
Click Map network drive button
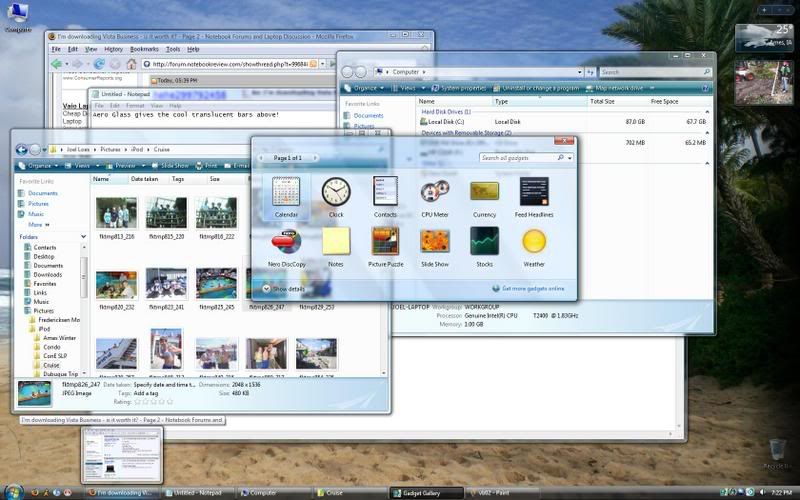click(614, 88)
